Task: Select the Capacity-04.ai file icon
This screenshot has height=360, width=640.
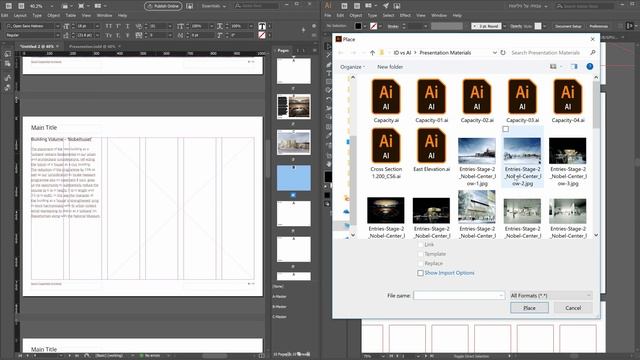Action: [568, 96]
